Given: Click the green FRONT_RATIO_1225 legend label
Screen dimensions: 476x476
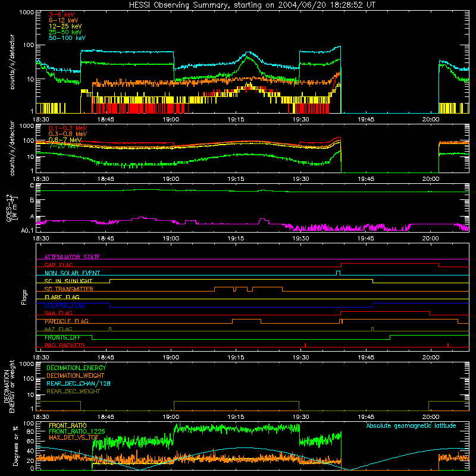Looking at the screenshot, I should (x=77, y=431).
